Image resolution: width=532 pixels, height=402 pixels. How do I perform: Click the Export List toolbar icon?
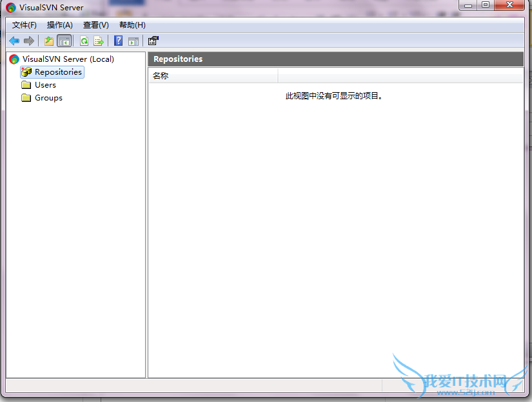coord(99,41)
